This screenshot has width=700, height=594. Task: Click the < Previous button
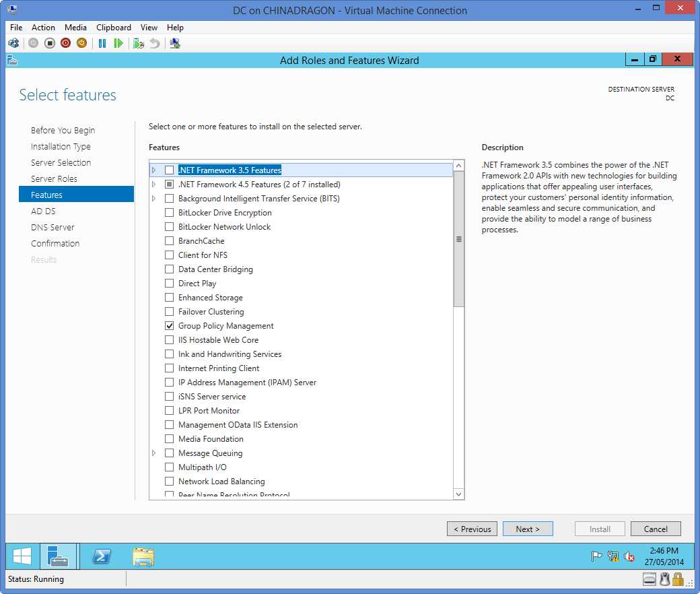tap(472, 529)
